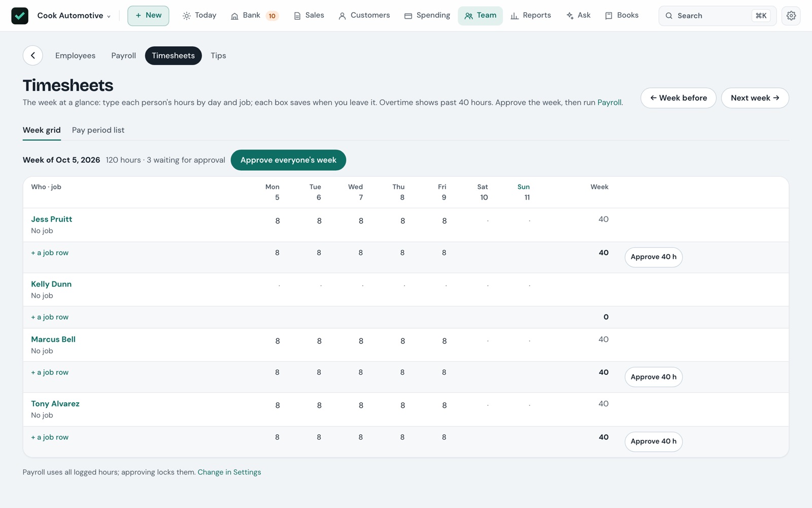Open Kelly Dunn's employee link
The image size is (812, 508).
[x=51, y=284]
